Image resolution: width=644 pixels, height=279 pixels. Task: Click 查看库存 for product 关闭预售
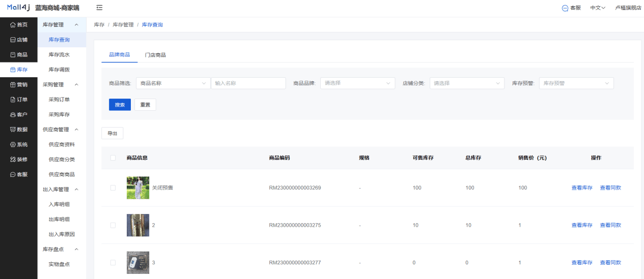582,188
